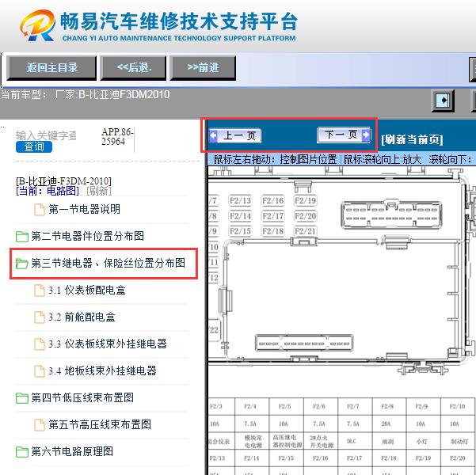Click table cell 雨刮

click(389, 441)
